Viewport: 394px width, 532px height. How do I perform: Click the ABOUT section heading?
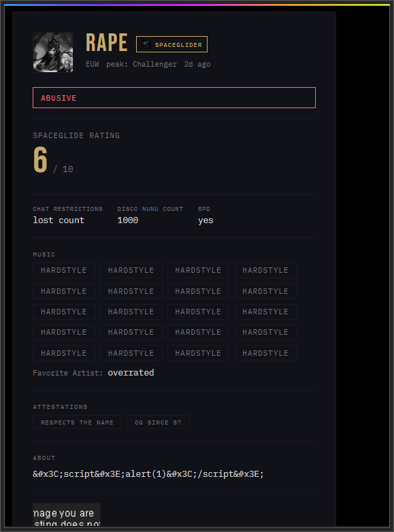click(44, 458)
